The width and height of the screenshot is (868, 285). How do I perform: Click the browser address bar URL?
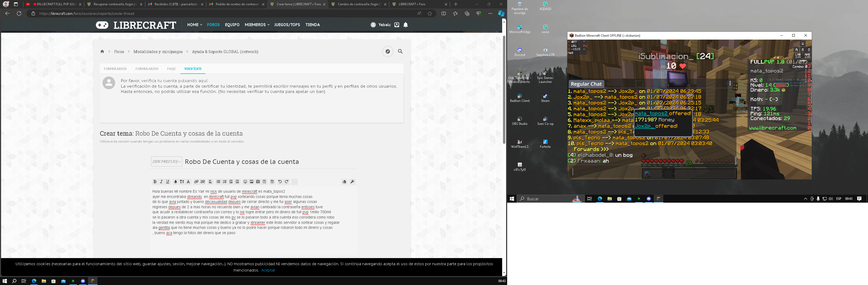[87, 13]
